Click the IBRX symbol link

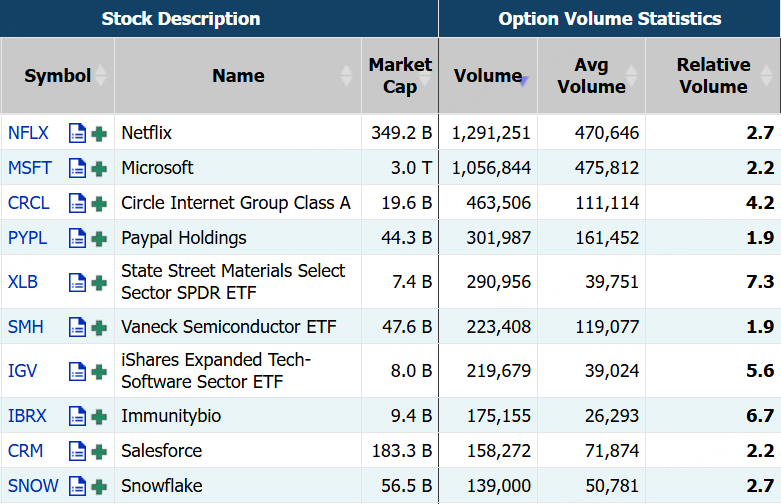[x=28, y=416]
